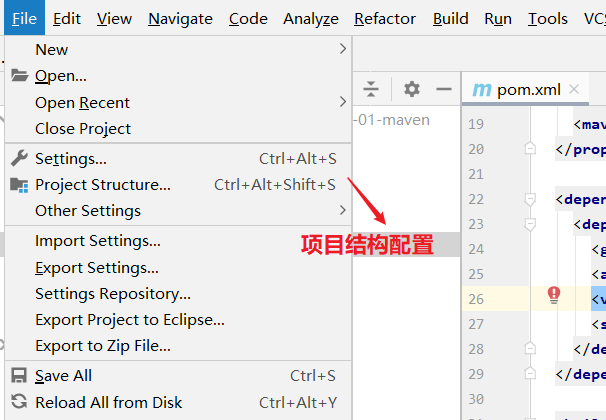Click the Project Structure icon
606x420 pixels.
[19, 185]
